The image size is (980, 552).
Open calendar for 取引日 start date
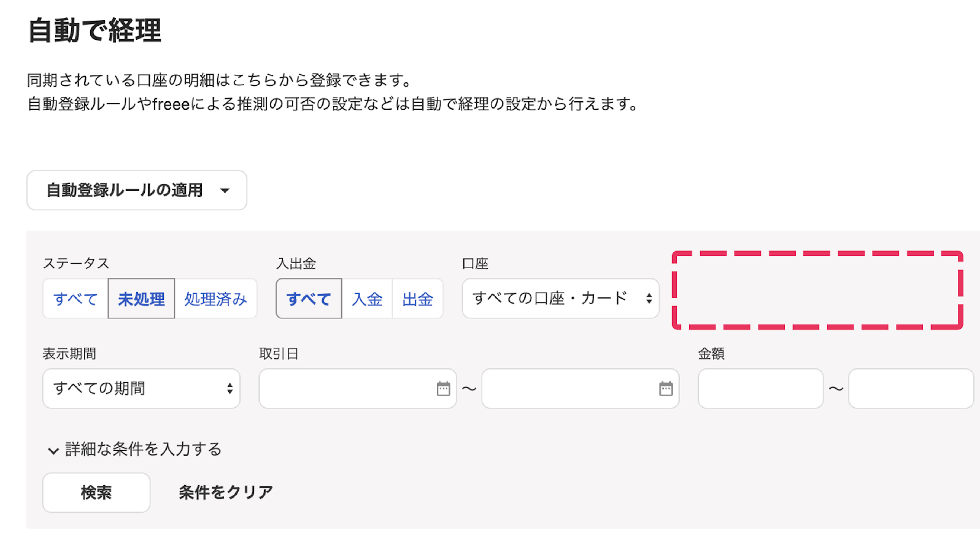click(x=443, y=388)
